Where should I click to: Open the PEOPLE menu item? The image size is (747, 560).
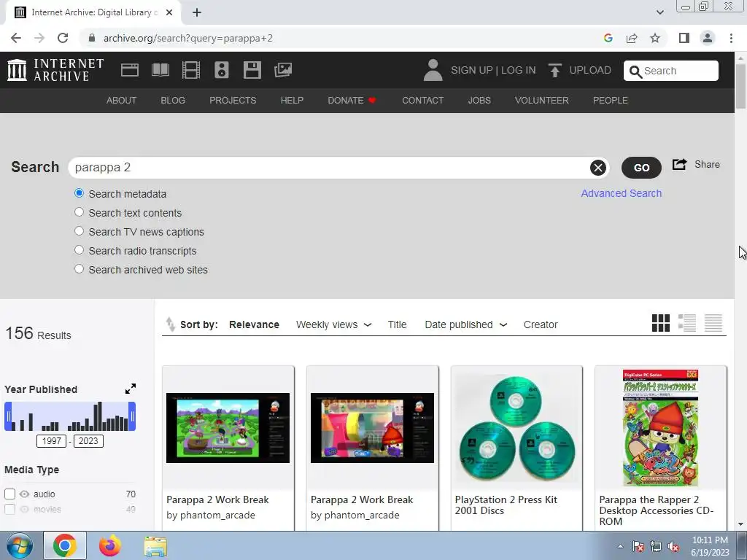tap(611, 101)
